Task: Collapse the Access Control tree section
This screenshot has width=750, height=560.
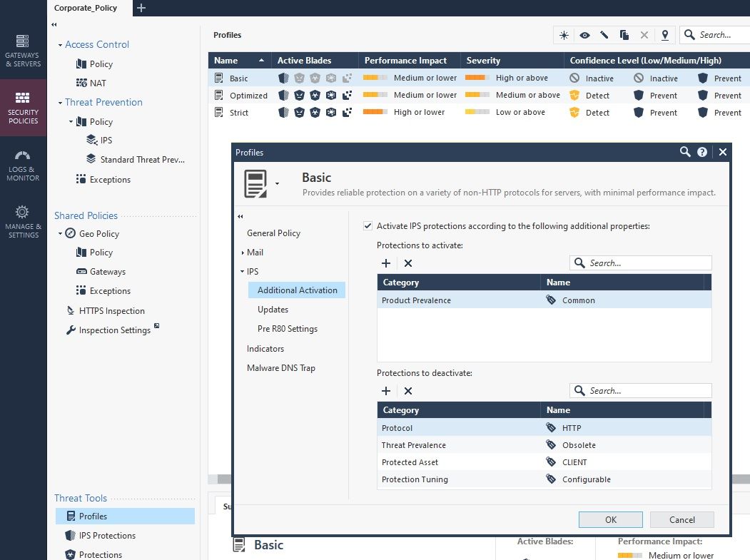Action: click(x=61, y=45)
